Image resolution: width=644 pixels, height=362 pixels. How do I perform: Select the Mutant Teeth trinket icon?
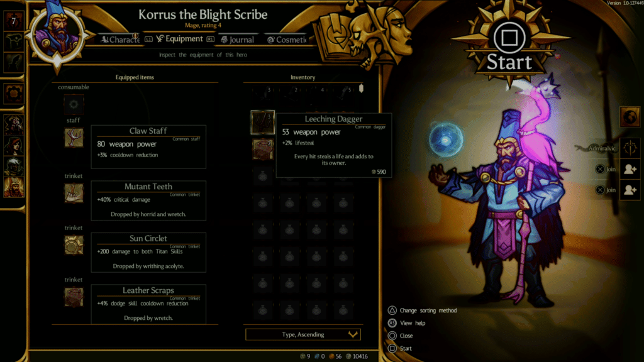point(74,193)
